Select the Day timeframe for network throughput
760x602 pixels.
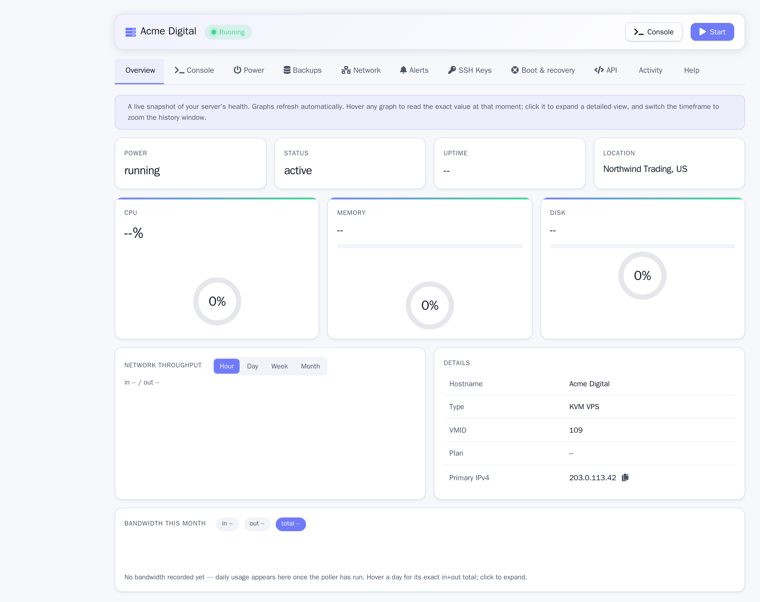pyautogui.click(x=253, y=366)
